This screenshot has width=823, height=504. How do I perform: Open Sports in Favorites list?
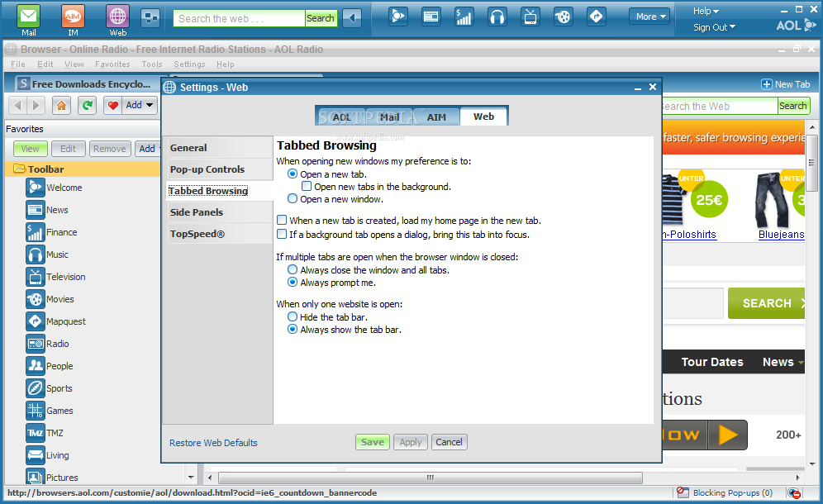point(49,388)
